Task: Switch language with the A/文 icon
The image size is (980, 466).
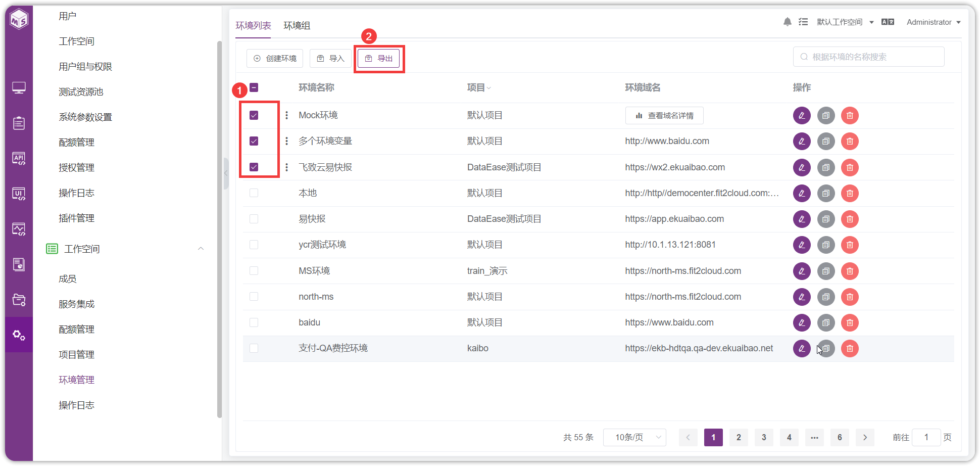Action: click(x=888, y=22)
